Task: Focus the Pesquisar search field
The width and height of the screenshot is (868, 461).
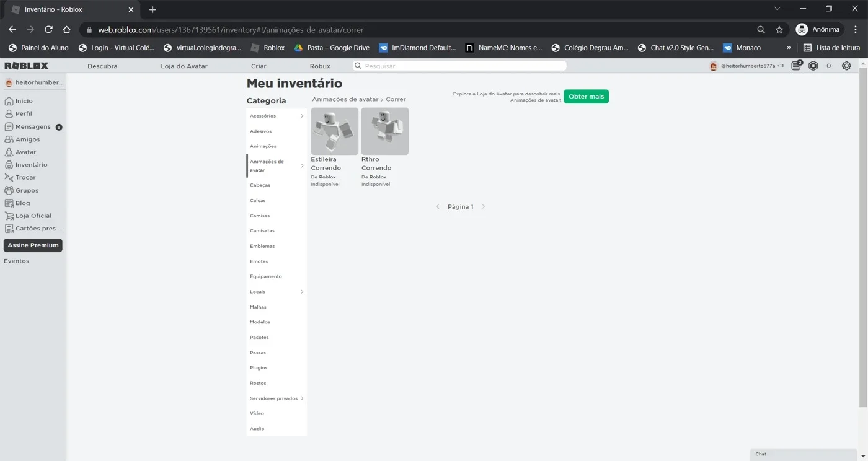Action: click(459, 66)
